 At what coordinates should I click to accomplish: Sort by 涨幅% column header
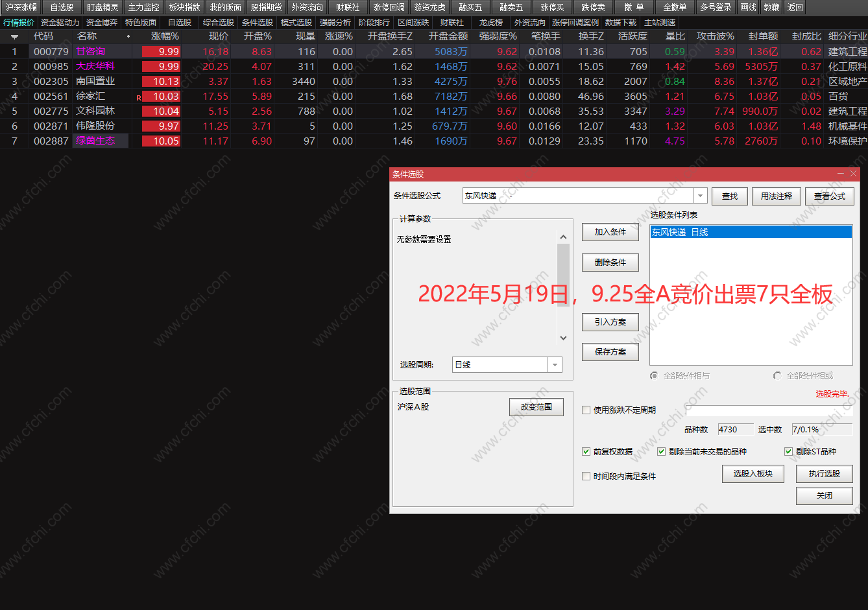click(165, 36)
